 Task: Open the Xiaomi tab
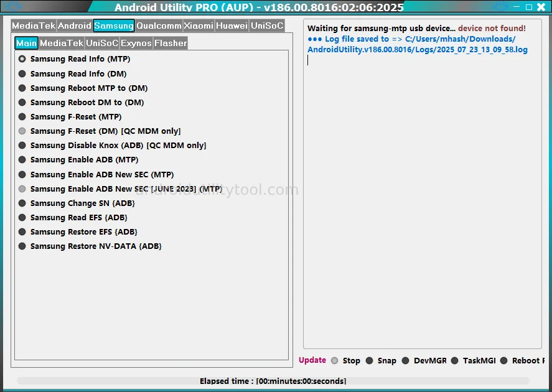click(x=199, y=26)
